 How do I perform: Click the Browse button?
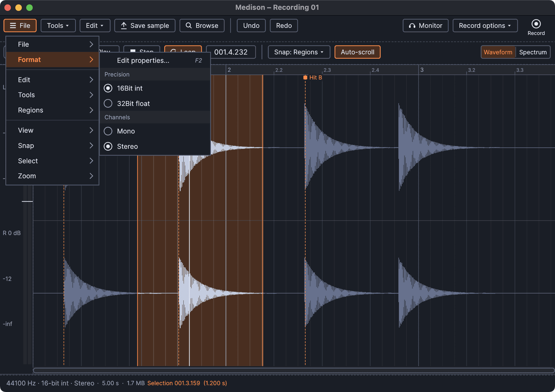coord(202,26)
